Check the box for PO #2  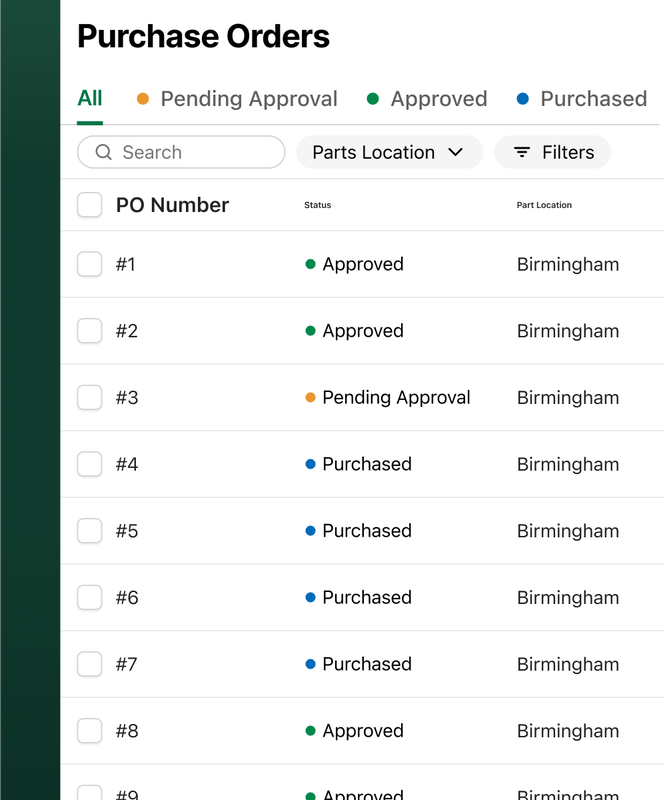click(89, 331)
